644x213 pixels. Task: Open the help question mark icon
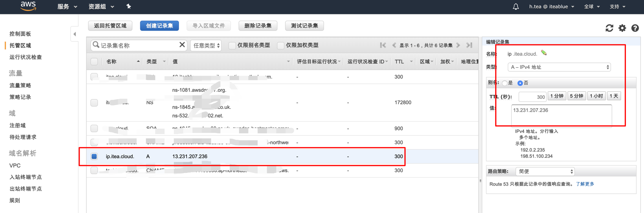[x=635, y=28]
